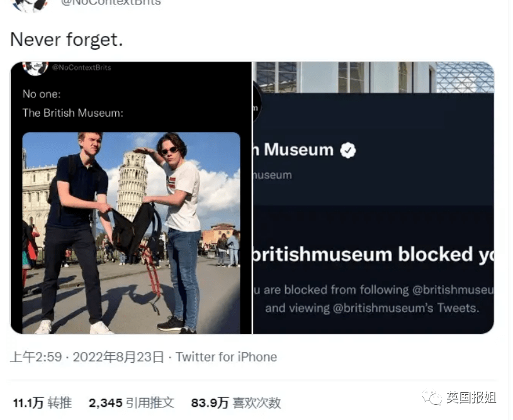Open the right British Museum blocked screenshot
The image size is (513, 420).
click(373, 198)
